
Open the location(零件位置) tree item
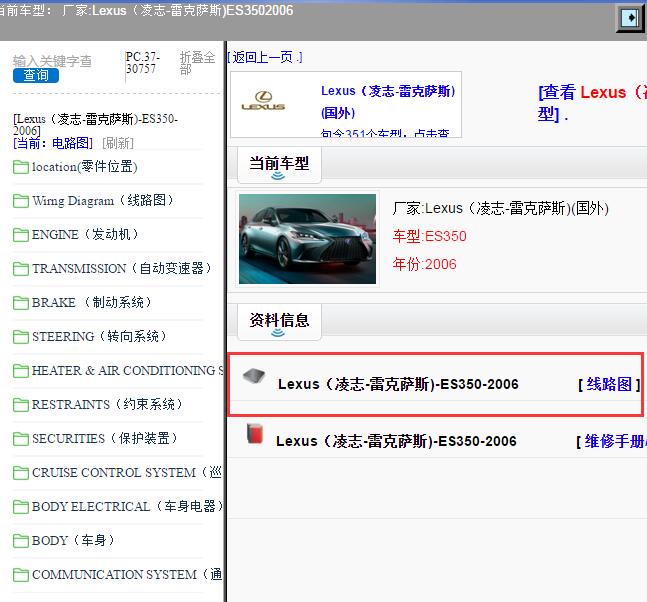pyautogui.click(x=85, y=167)
